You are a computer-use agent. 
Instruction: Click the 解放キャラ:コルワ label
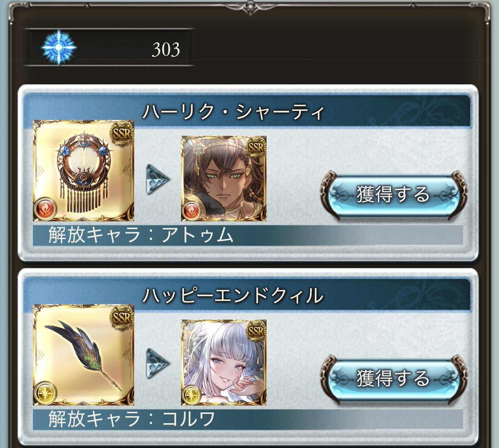pyautogui.click(x=132, y=419)
